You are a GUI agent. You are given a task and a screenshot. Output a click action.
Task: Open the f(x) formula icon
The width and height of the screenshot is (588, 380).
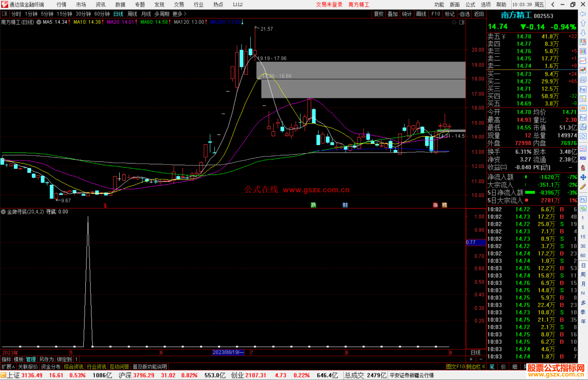[583, 127]
